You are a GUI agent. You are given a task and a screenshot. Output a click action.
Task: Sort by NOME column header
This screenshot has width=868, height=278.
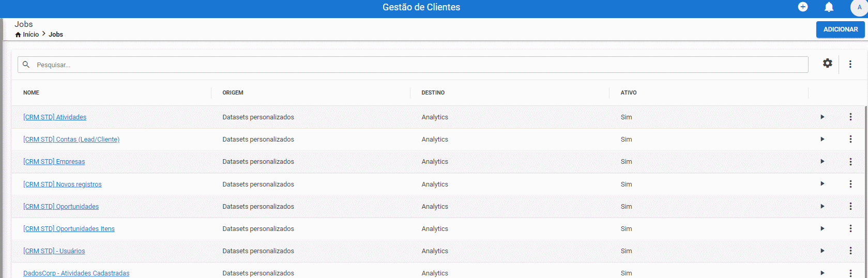[31, 92]
